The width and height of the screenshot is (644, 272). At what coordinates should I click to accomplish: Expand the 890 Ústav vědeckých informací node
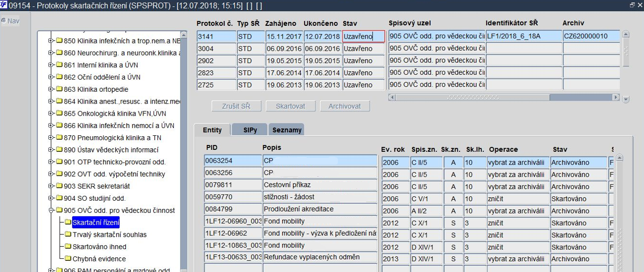pos(50,150)
